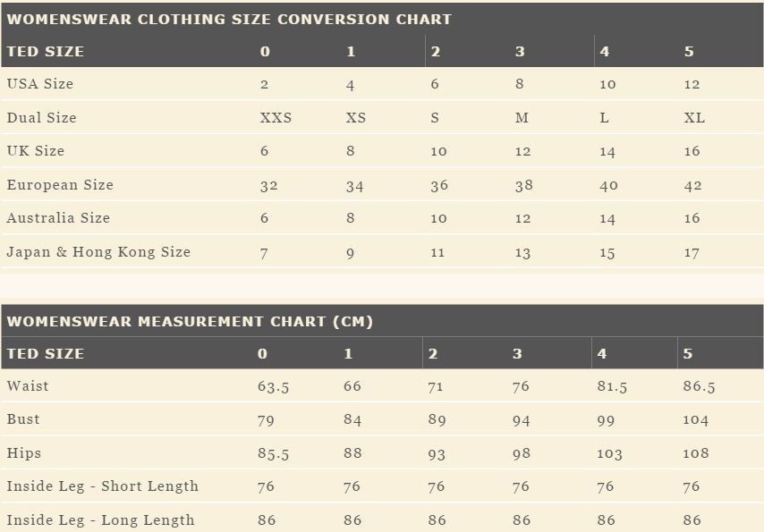Click the Waist row label
Viewport: 764px width, 532px height.
28,386
